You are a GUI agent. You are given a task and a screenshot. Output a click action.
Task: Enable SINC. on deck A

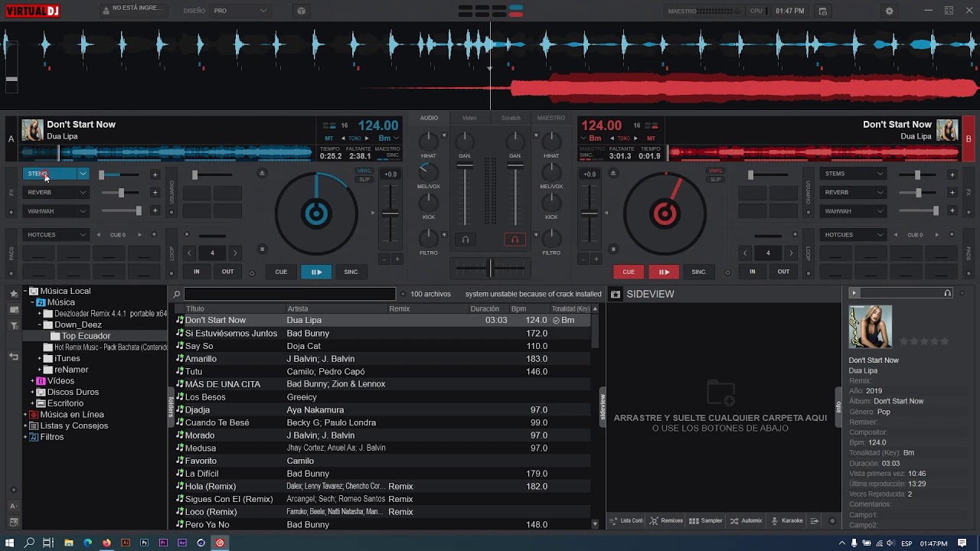(351, 272)
